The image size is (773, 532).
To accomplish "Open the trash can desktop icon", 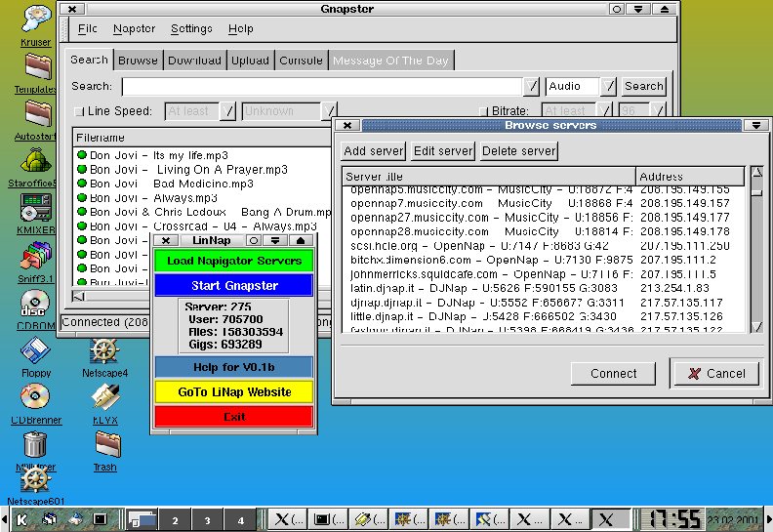I will click(x=35, y=444).
